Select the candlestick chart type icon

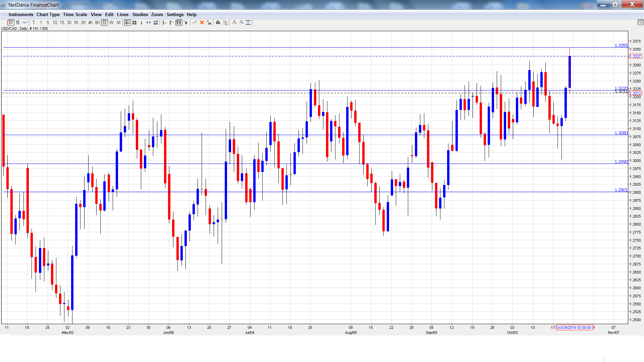11,22
